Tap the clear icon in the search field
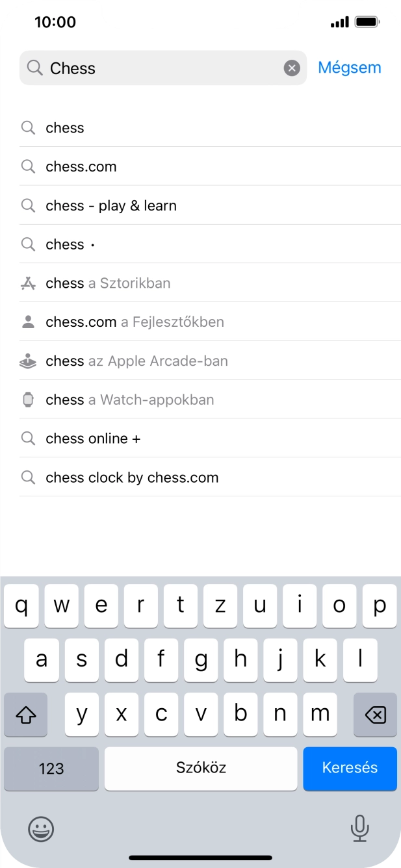This screenshot has width=401, height=868. coord(291,68)
